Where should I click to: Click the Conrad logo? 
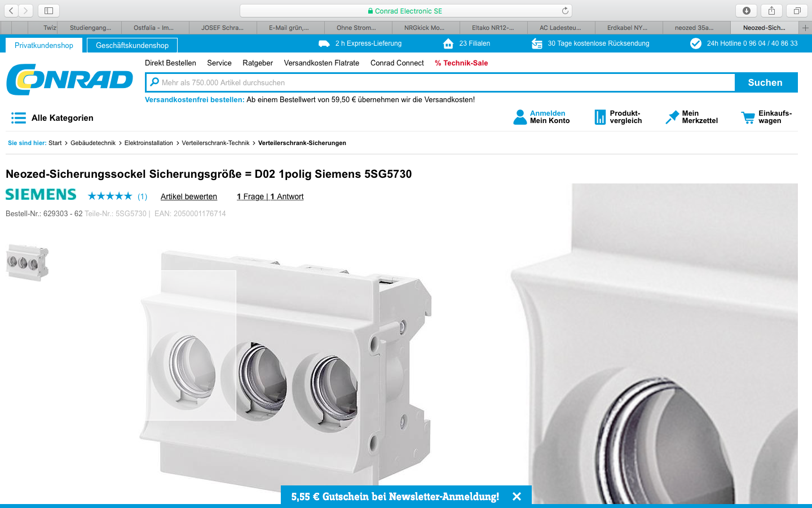(69, 80)
